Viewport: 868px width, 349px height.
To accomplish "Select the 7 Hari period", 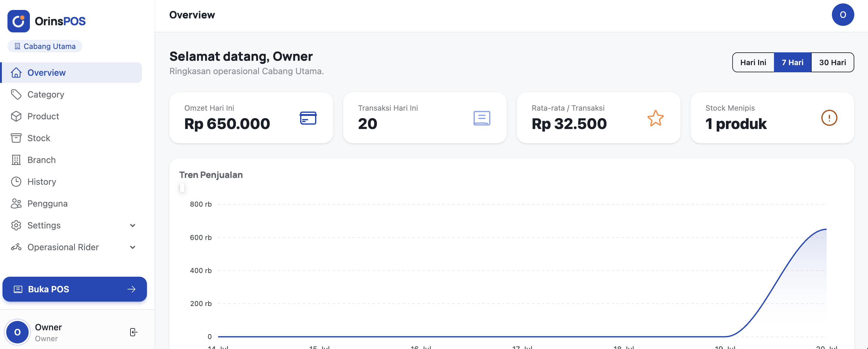I will pos(793,62).
